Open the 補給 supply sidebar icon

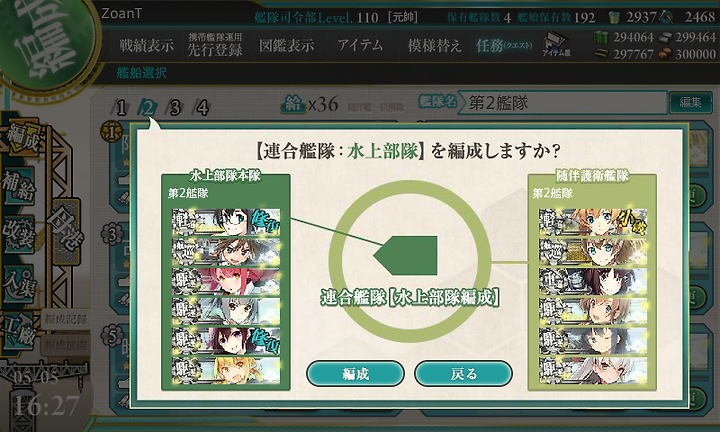click(x=19, y=186)
